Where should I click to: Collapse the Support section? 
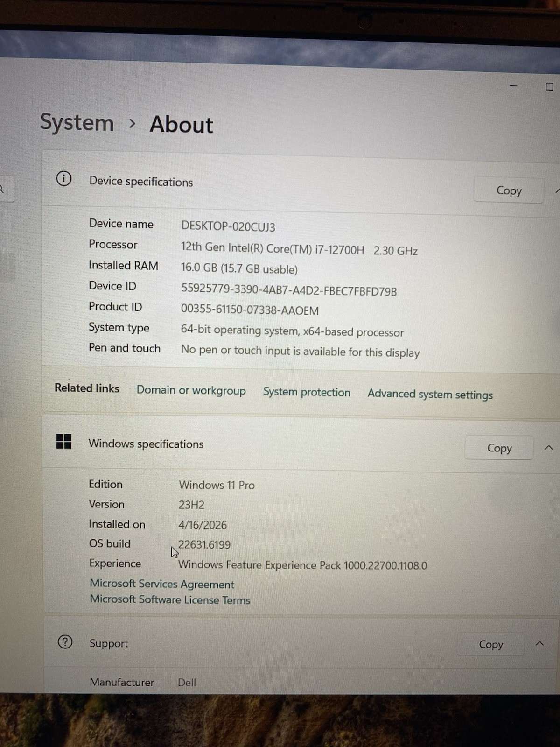click(x=540, y=644)
